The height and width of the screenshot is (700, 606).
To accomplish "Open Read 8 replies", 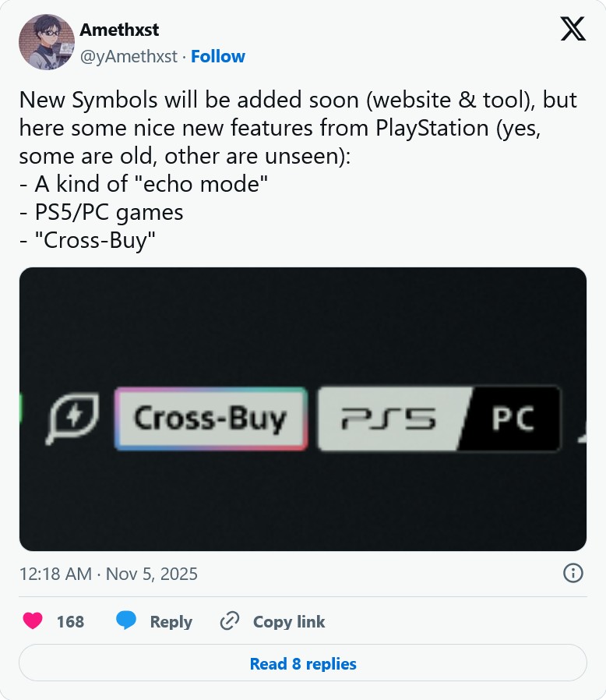I will pyautogui.click(x=302, y=664).
